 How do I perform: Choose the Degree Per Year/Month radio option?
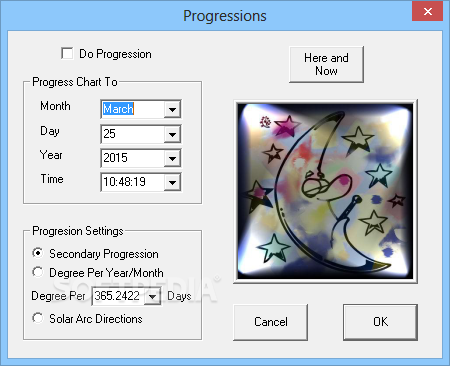point(38,272)
